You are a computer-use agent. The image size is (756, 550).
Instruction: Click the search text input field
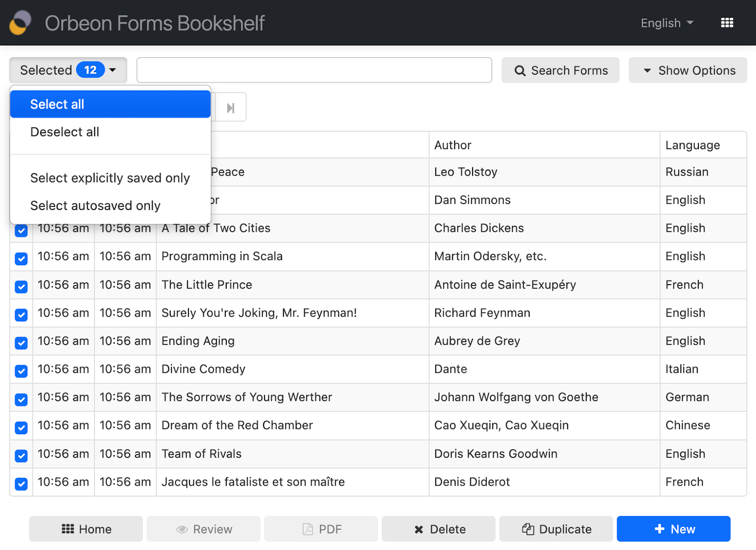tap(314, 70)
